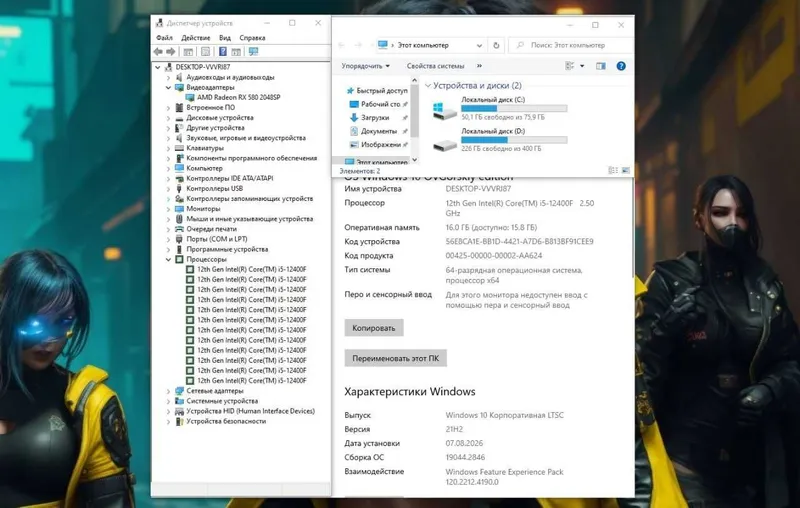Open the Файл menu in Device Manager
This screenshot has height=508, width=800.
(x=164, y=38)
